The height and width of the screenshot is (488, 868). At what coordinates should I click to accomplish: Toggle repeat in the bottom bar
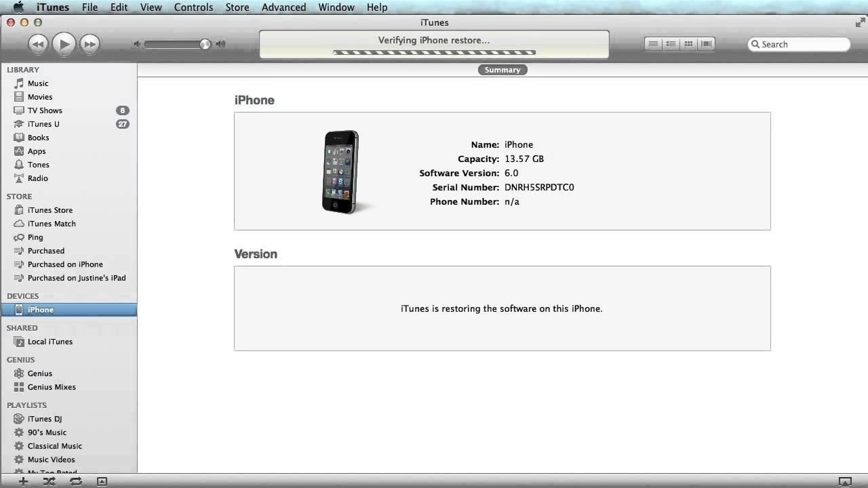tap(76, 481)
